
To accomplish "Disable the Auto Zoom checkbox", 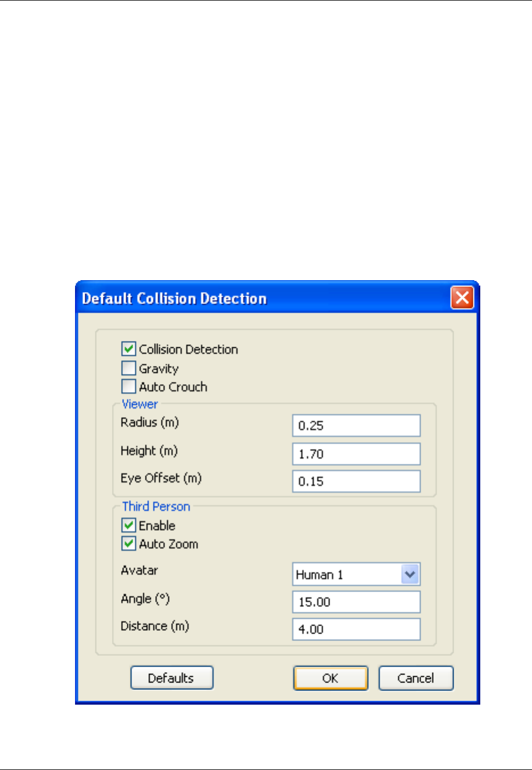I will 128,543.
